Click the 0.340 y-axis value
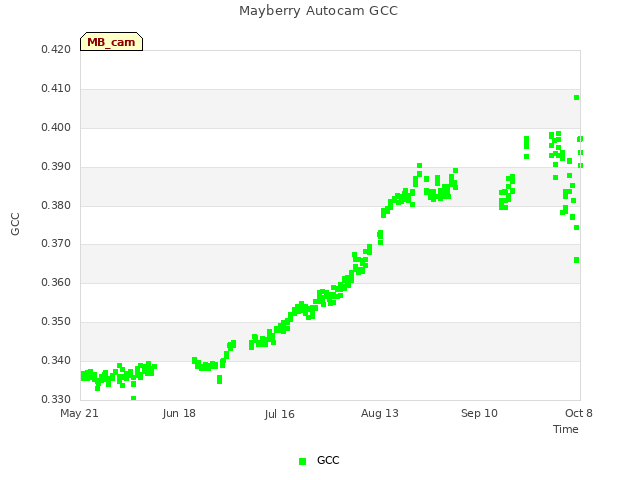Image resolution: width=640 pixels, height=480 pixels. click(x=56, y=360)
